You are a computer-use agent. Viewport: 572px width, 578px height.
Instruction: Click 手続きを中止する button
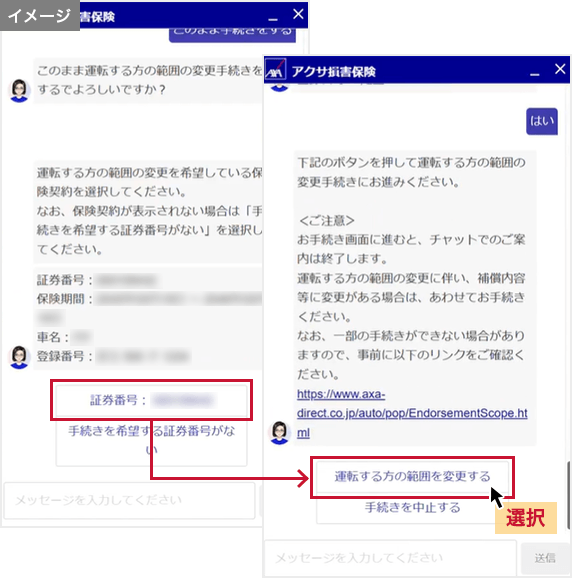tap(412, 508)
